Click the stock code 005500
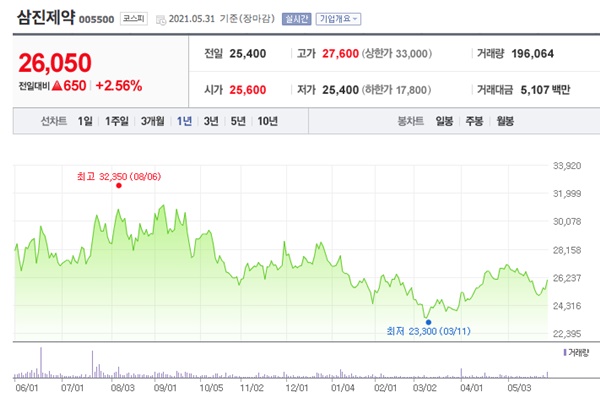 [96, 20]
